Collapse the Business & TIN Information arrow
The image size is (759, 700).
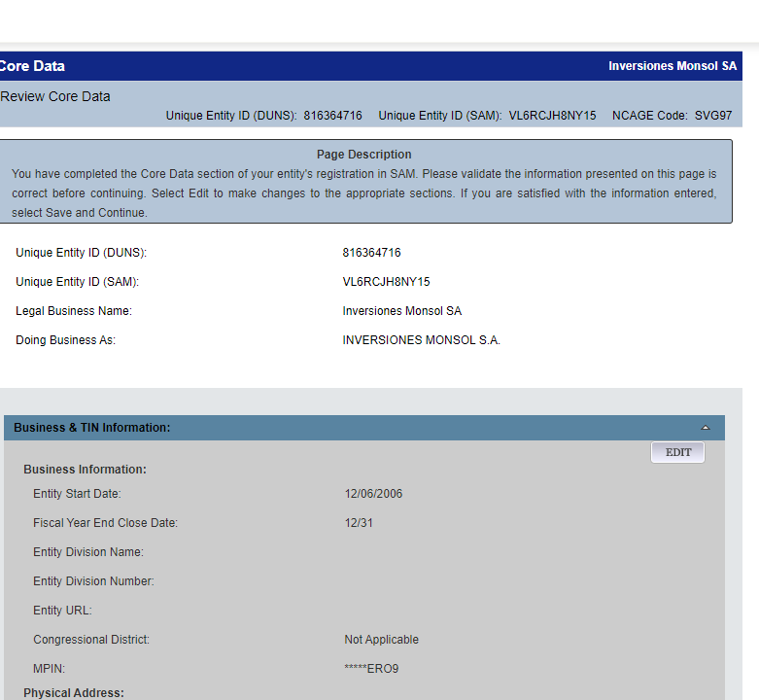706,428
